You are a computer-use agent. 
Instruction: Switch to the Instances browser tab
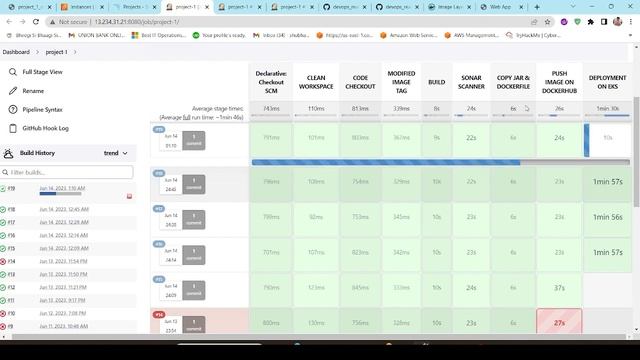(82, 7)
